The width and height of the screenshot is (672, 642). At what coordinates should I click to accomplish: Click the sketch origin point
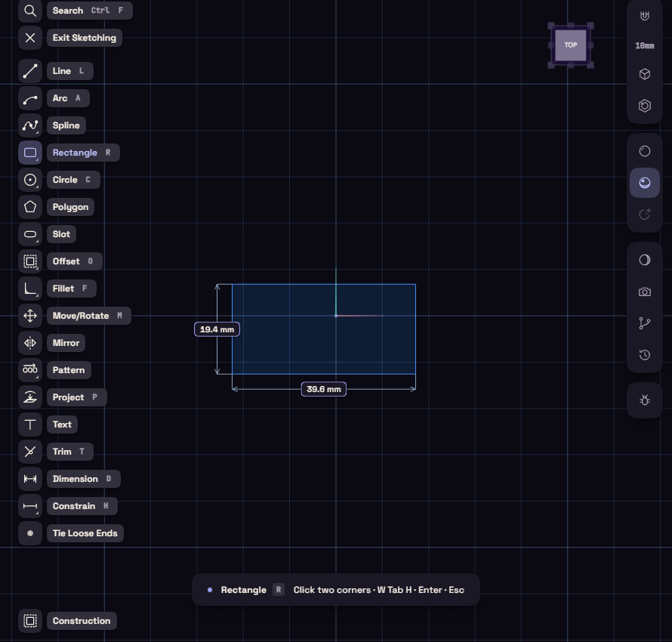point(336,316)
